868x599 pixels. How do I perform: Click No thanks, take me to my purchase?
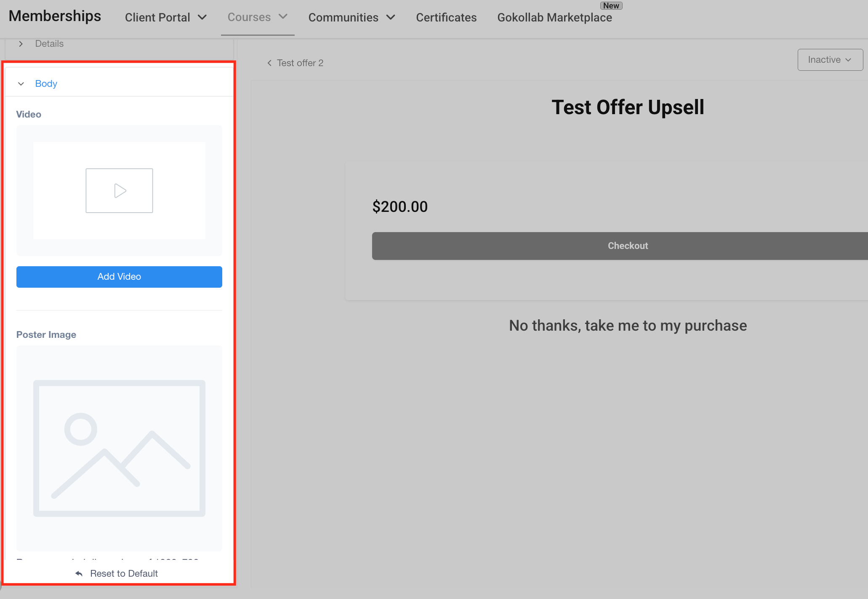pos(628,326)
